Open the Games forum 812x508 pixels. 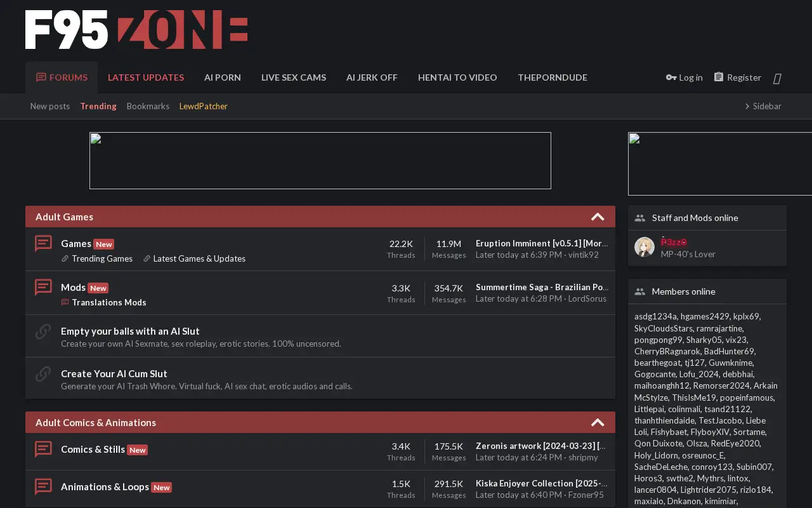point(76,243)
